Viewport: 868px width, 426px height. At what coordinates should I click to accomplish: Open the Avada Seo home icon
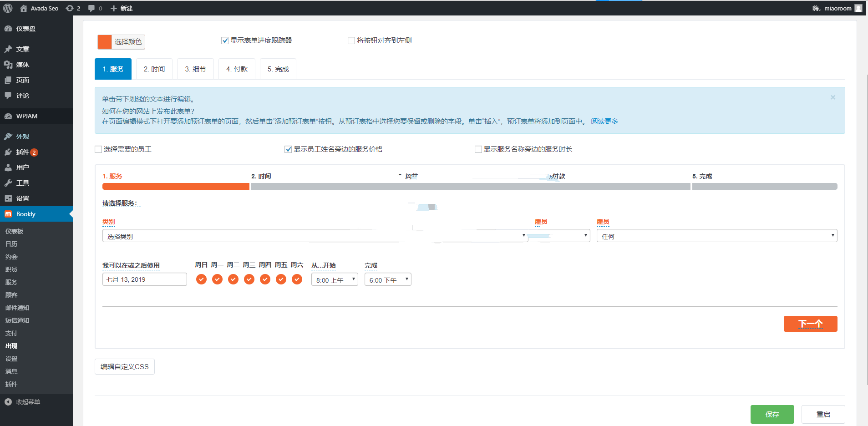(24, 8)
